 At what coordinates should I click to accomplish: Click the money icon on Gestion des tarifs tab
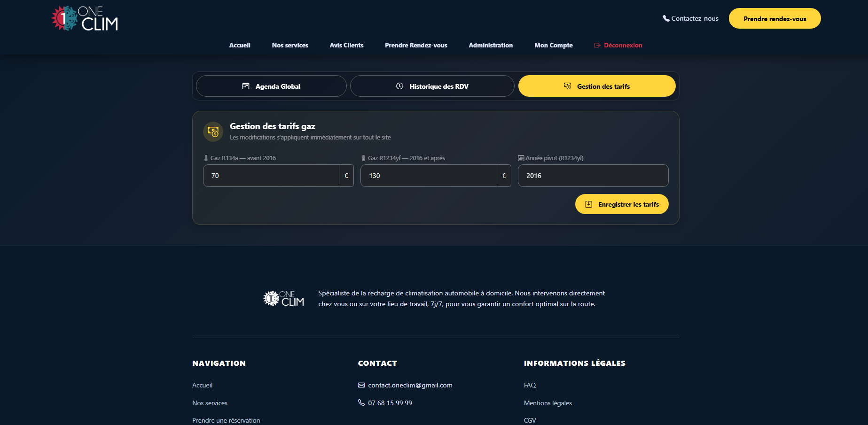[567, 86]
